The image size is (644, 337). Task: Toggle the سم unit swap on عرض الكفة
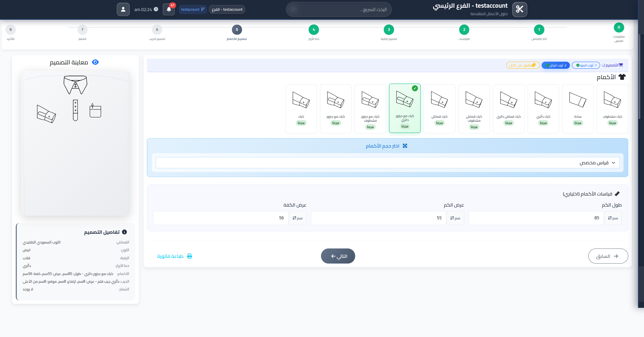point(298,218)
